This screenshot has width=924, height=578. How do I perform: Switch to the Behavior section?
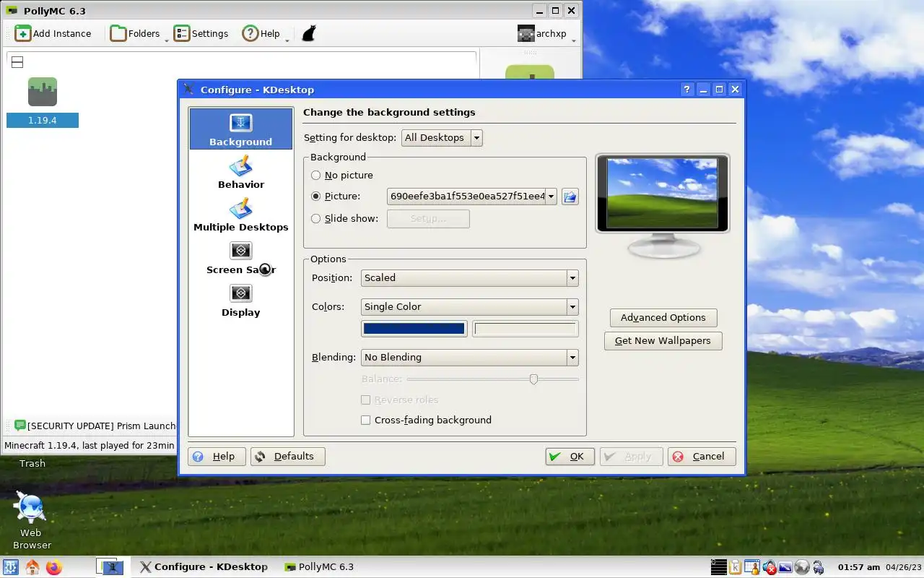[241, 172]
